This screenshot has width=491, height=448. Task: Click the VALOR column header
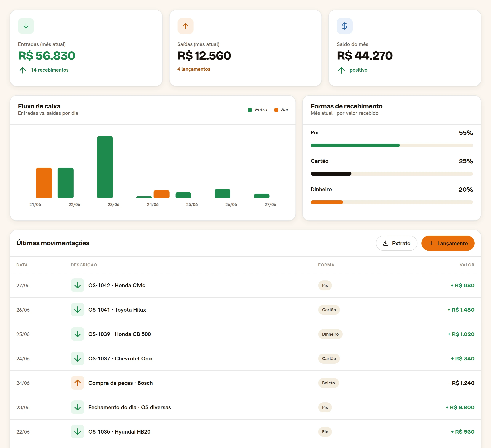[467, 265]
